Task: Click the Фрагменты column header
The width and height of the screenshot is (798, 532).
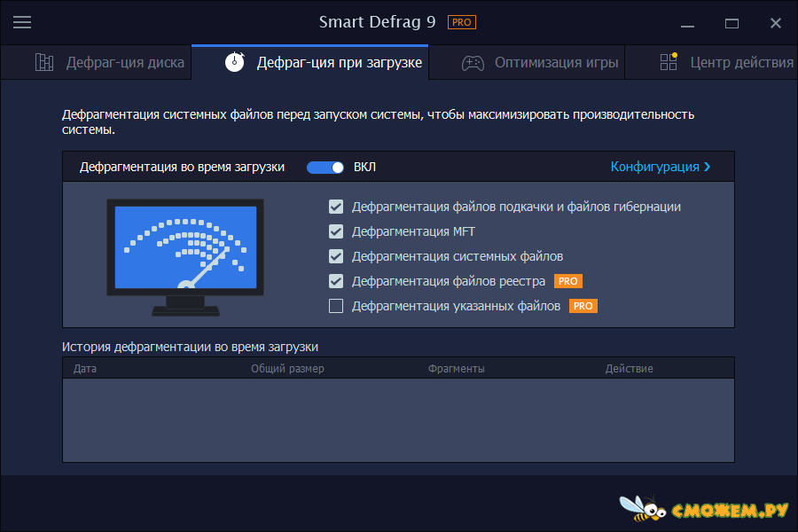Action: pyautogui.click(x=457, y=369)
